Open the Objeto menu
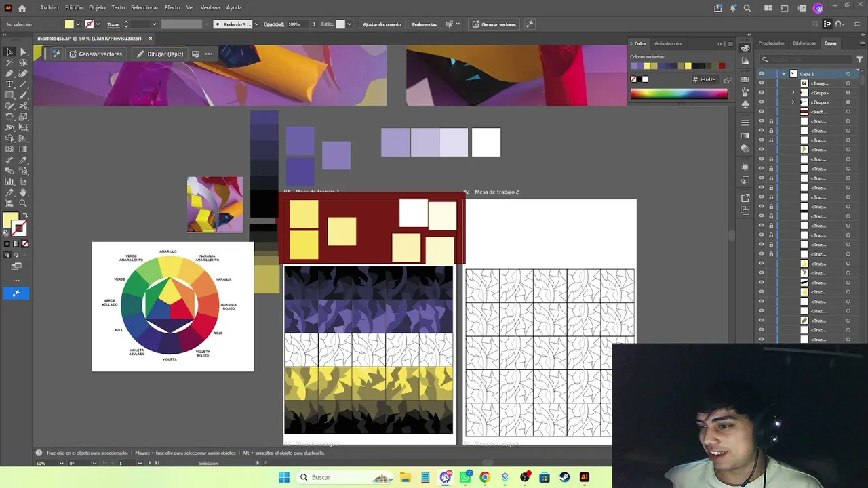Screen dimensions: 868x488 (97, 7)
